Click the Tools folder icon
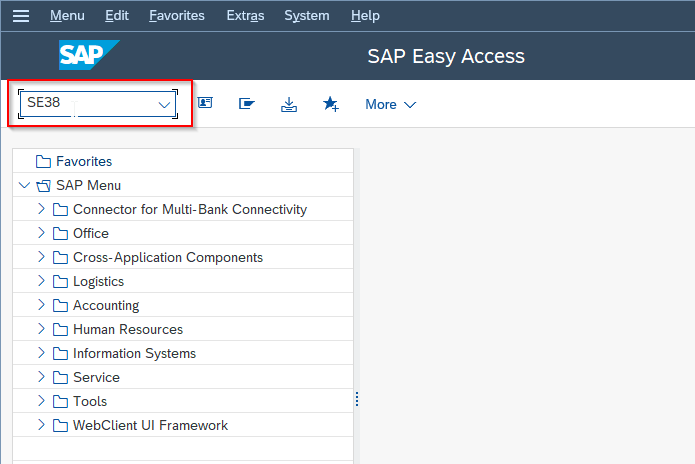This screenshot has width=695, height=464. [x=60, y=402]
